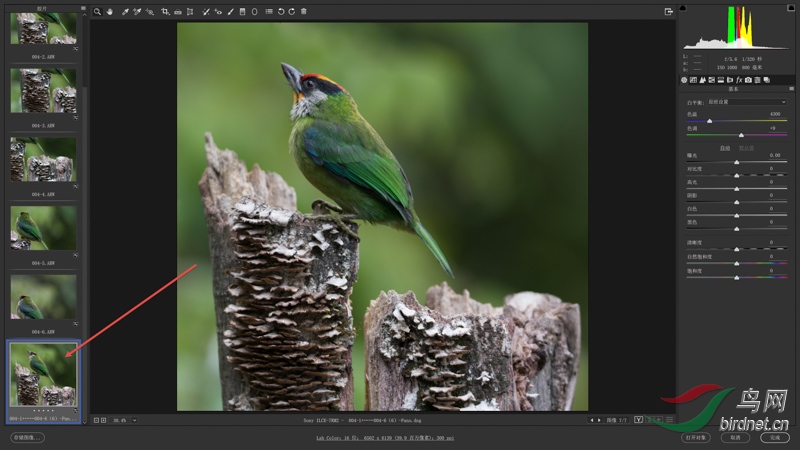Image resolution: width=800 pixels, height=450 pixels.
Task: Click the Open Object button
Action: (x=696, y=437)
